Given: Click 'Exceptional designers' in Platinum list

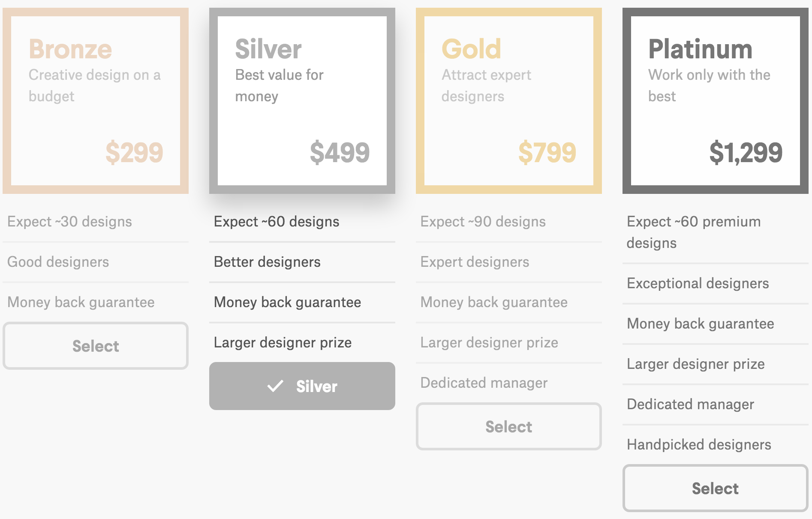Looking at the screenshot, I should (698, 283).
